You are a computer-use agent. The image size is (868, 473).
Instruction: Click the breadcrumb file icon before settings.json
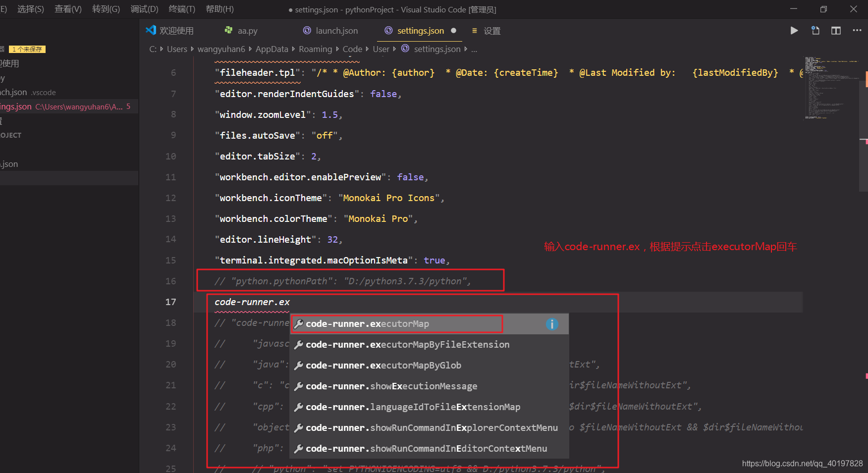(x=405, y=49)
